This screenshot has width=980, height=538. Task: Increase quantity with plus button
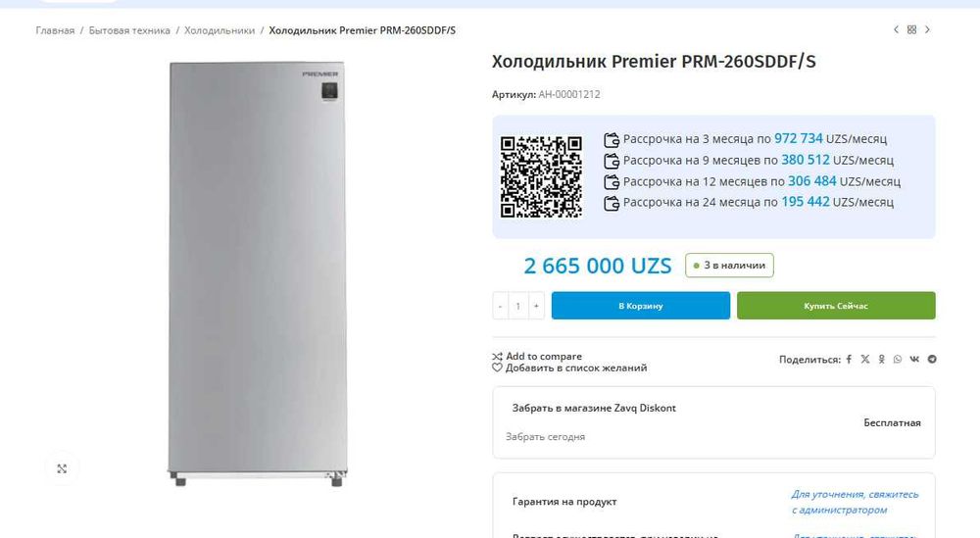point(536,306)
